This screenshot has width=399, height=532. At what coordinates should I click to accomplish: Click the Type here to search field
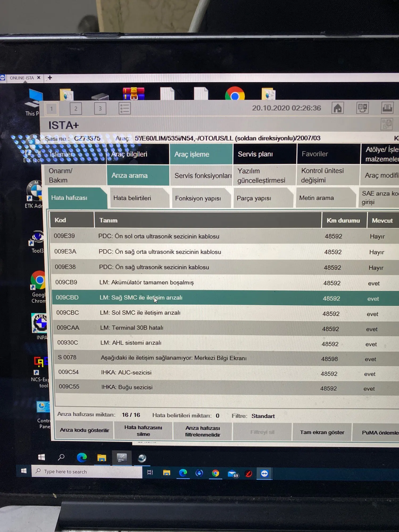(x=87, y=472)
